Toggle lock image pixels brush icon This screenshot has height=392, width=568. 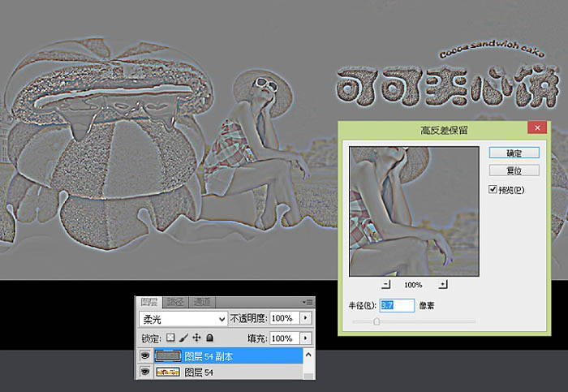click(183, 338)
